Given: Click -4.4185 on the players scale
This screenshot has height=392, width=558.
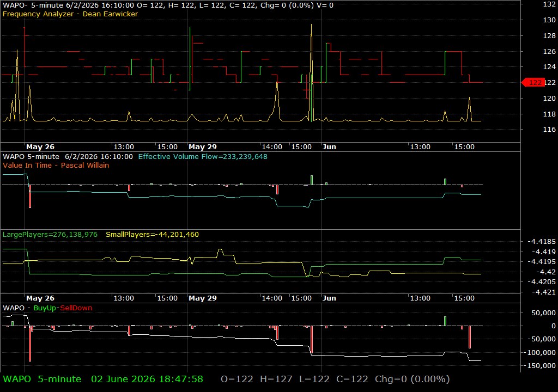Looking at the screenshot, I should coord(541,242).
